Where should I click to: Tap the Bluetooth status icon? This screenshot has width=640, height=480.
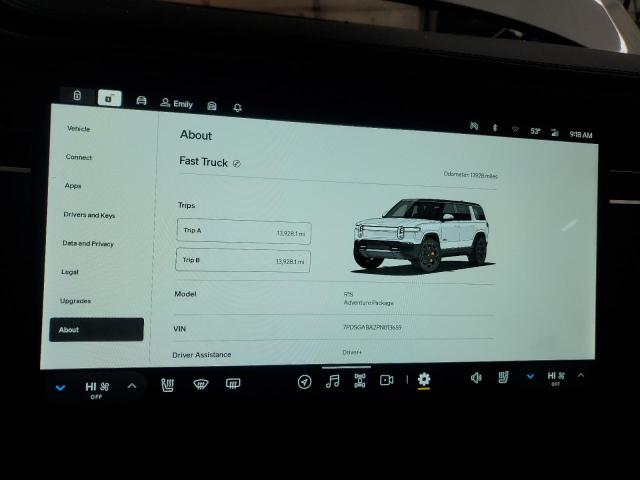click(x=495, y=128)
